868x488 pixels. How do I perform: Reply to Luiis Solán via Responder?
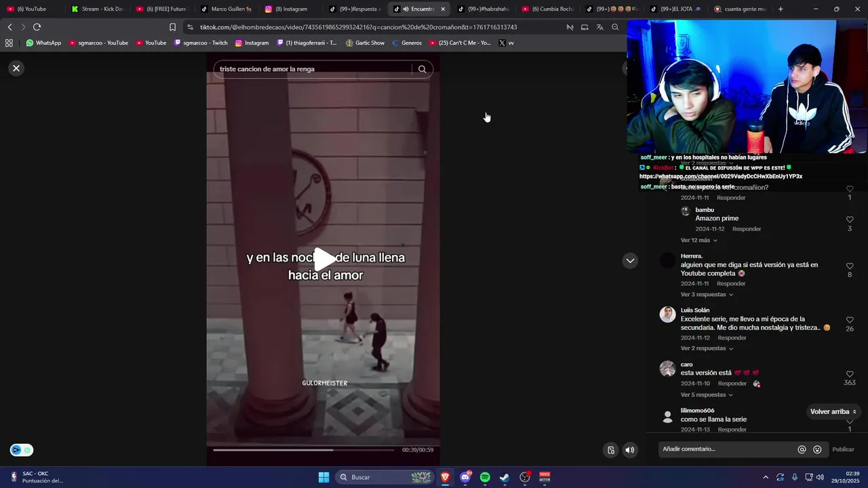pyautogui.click(x=732, y=338)
